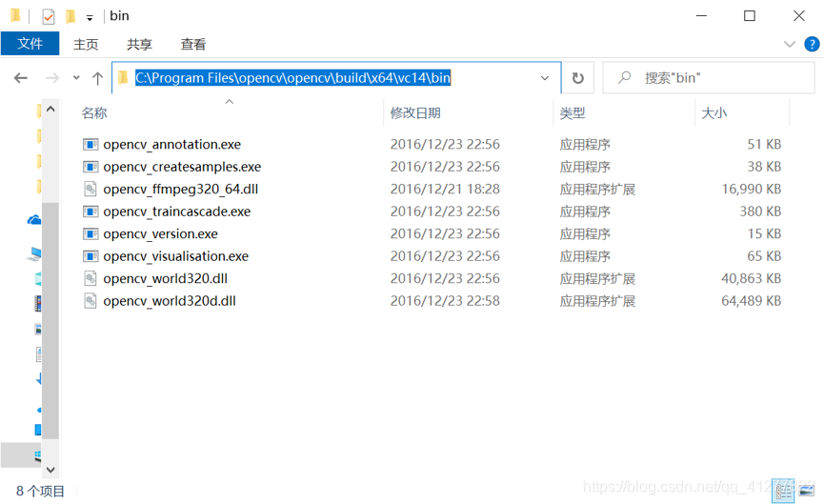This screenshot has width=824, height=504.
Task: Switch to details view layout icon
Action: tap(783, 491)
